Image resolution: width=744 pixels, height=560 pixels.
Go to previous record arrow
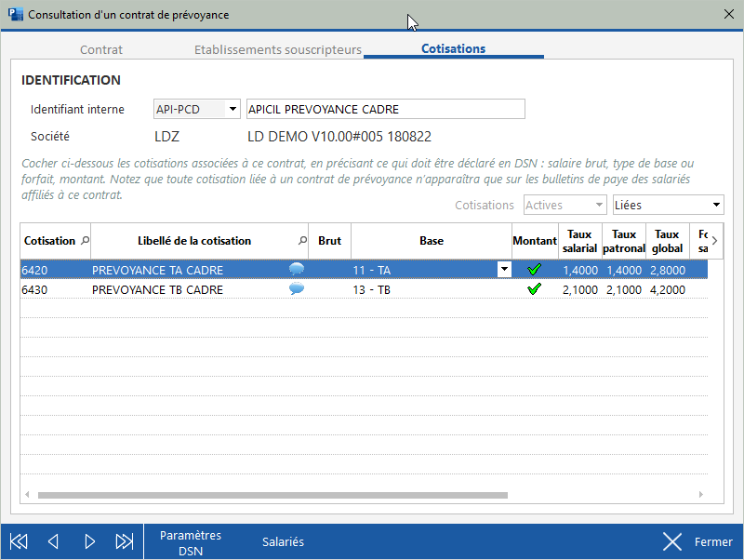[x=53, y=541]
